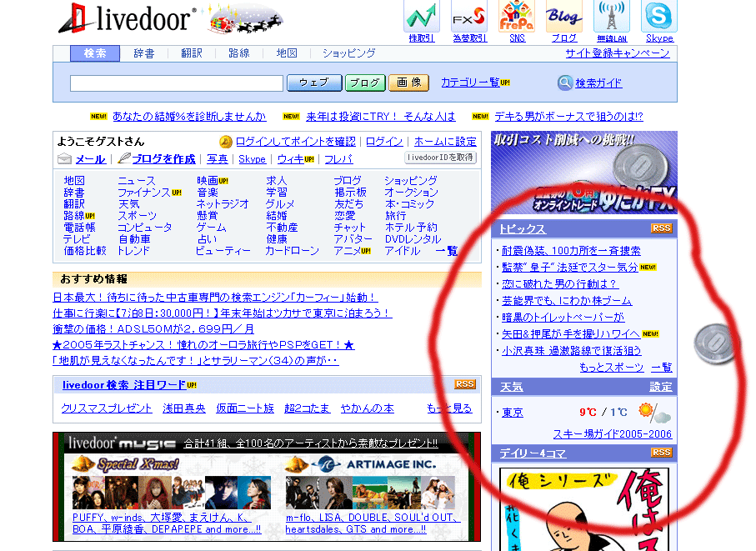Open the FrePa SNS icon
The height and width of the screenshot is (551, 756).
click(517, 17)
